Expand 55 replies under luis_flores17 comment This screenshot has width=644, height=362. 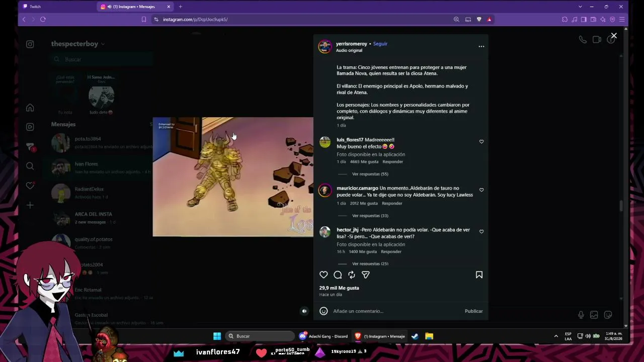[x=370, y=174]
